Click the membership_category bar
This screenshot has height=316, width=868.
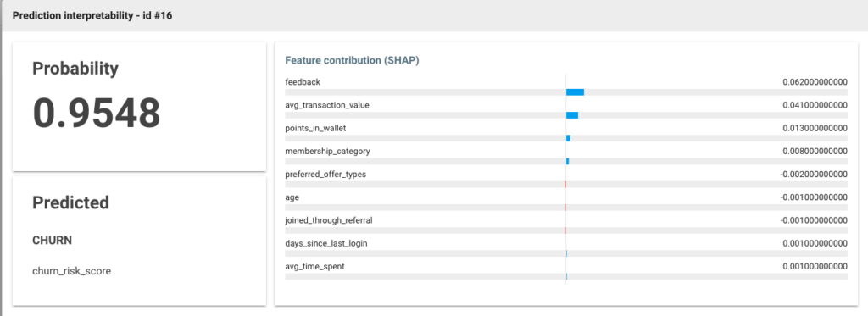point(567,161)
